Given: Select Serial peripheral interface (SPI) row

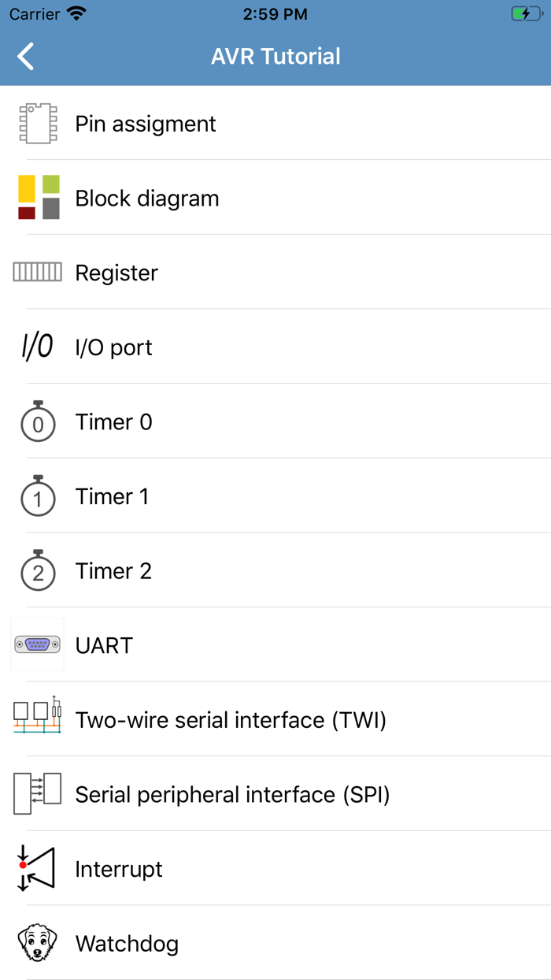Looking at the screenshot, I should point(232,794).
